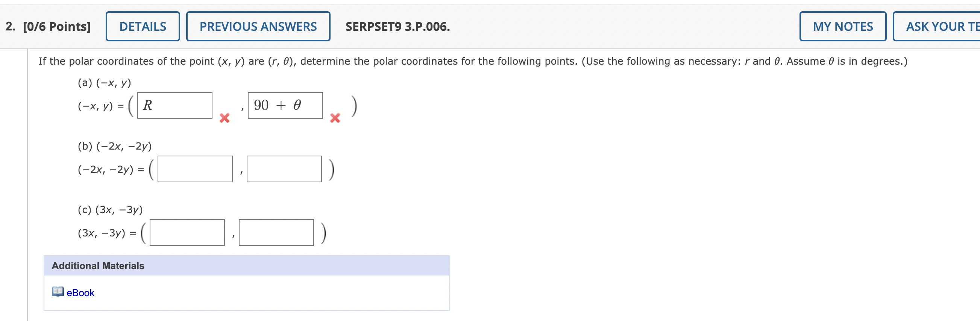Click the ASK YOUR TEACHER button

(937, 26)
